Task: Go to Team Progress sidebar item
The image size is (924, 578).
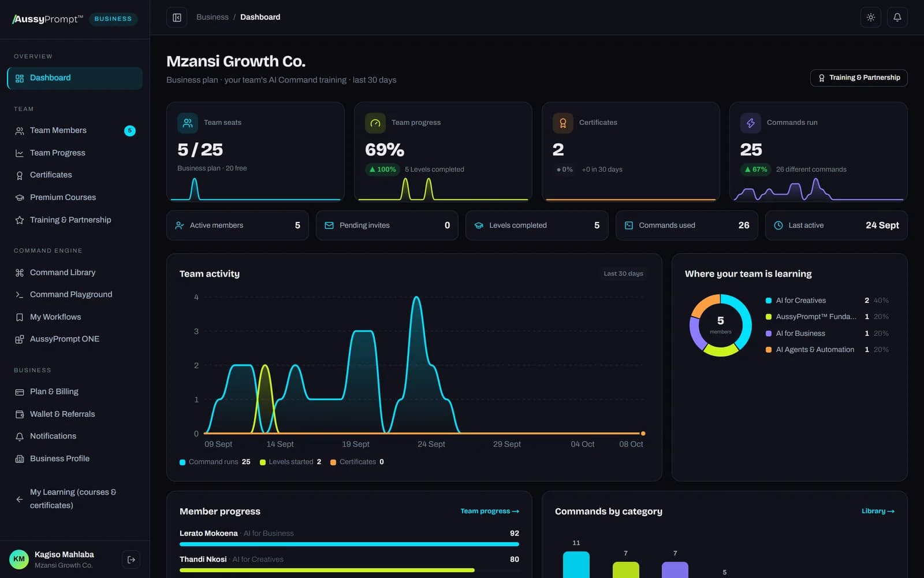Action: coord(74,153)
